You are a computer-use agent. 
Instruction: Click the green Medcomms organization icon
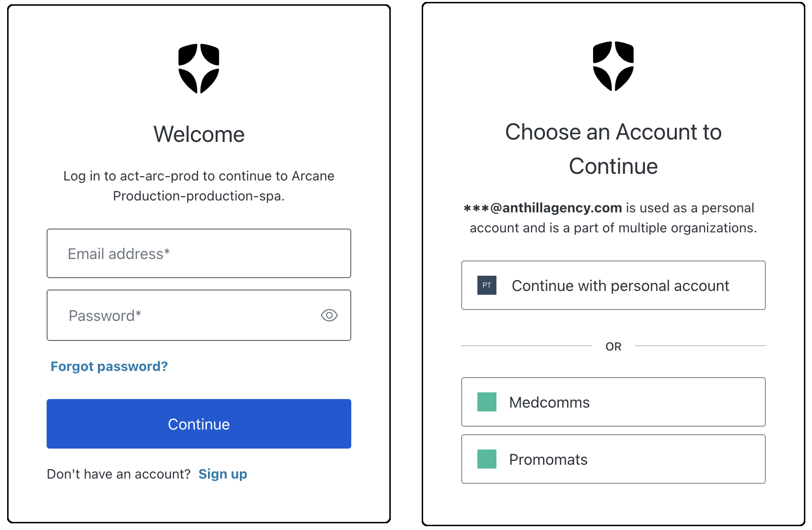(486, 402)
